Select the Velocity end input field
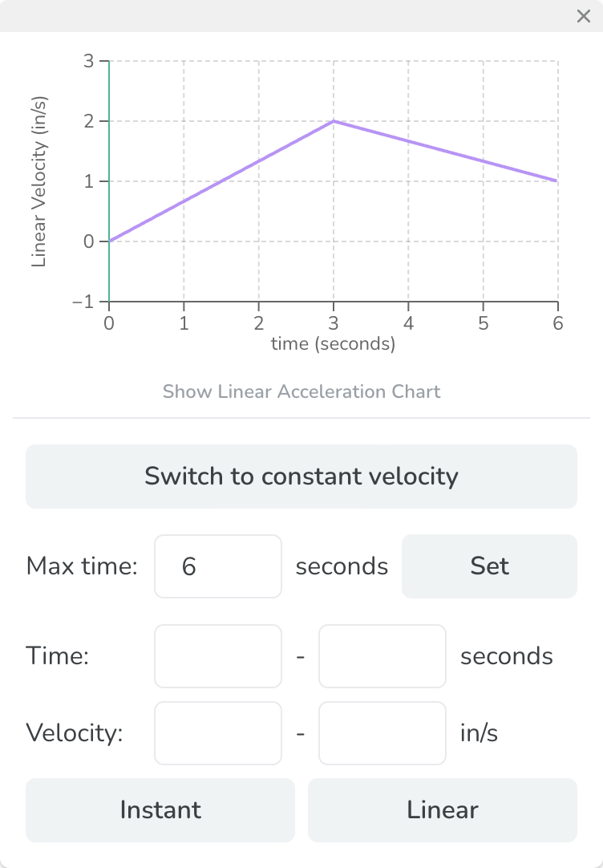This screenshot has width=603, height=868. click(382, 733)
